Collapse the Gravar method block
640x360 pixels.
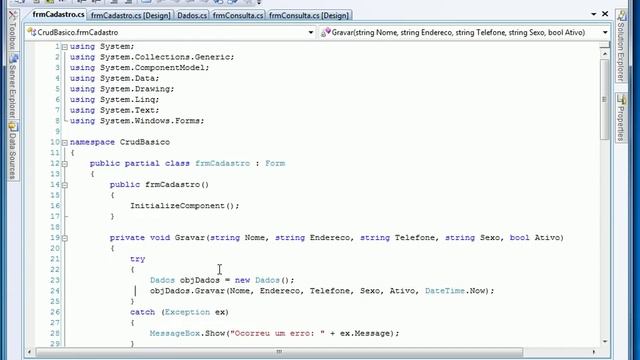[x=64, y=238]
